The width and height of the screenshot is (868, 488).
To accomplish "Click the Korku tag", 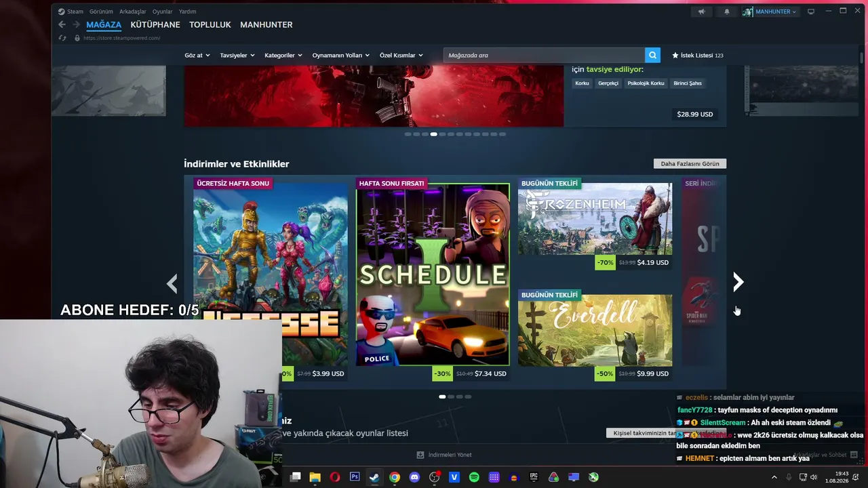I will [x=582, y=83].
